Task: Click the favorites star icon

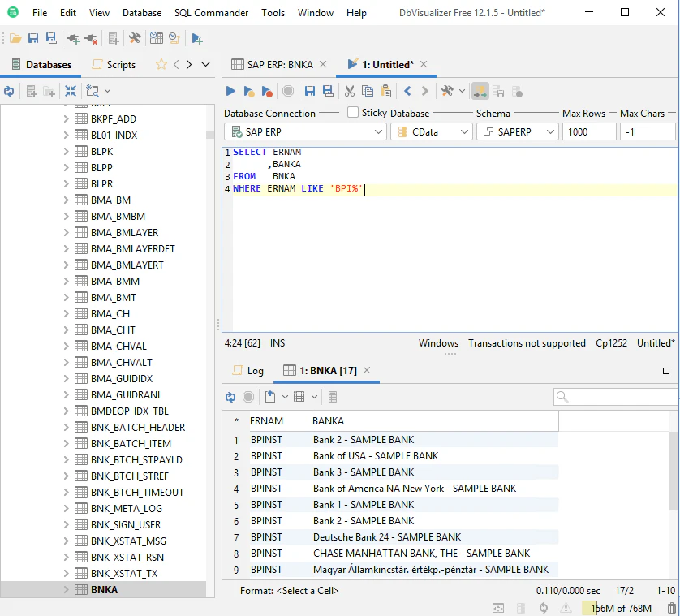Action: [161, 65]
